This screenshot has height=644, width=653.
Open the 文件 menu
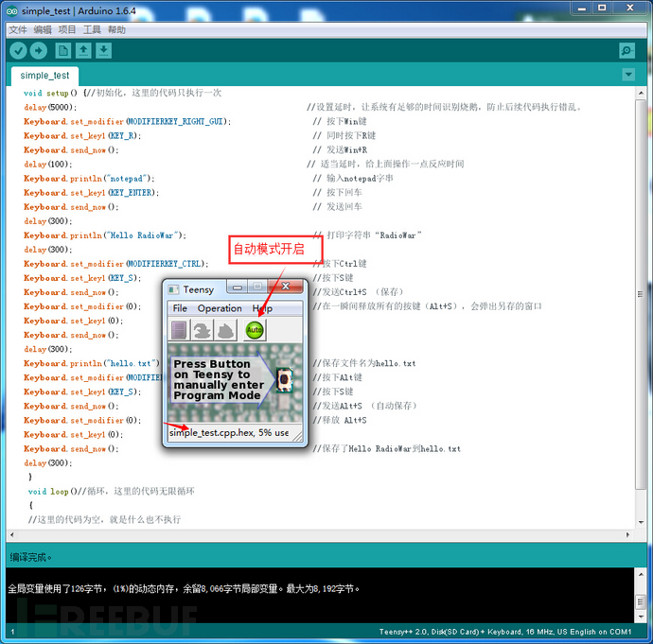pyautogui.click(x=18, y=30)
